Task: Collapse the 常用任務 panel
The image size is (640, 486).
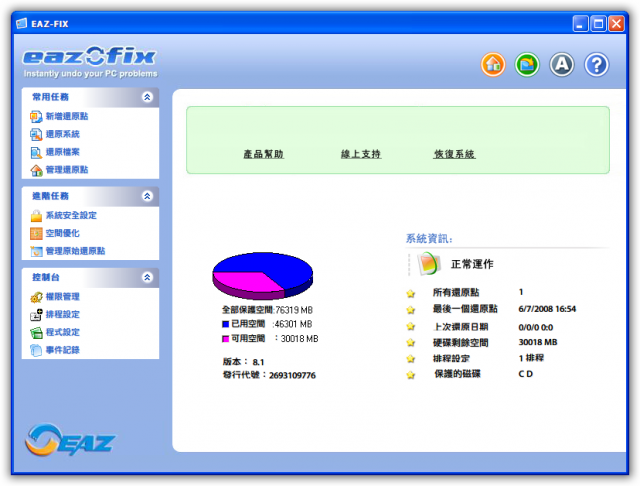Action: 147,97
